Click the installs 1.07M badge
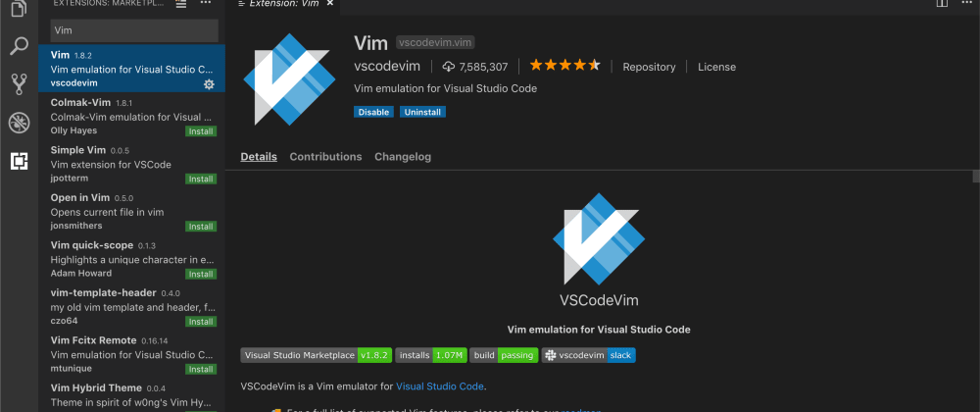This screenshot has width=980, height=412. (431, 355)
